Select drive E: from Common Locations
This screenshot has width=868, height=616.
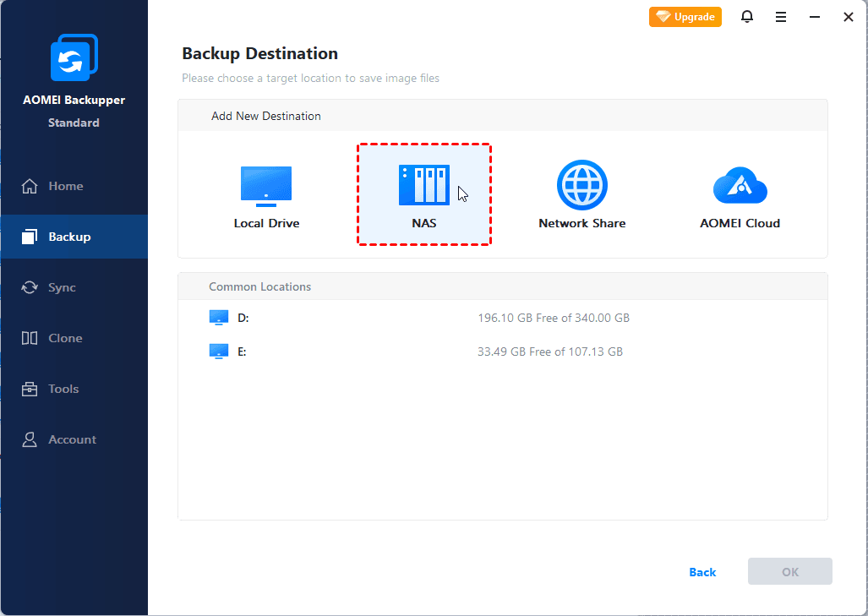click(x=243, y=352)
